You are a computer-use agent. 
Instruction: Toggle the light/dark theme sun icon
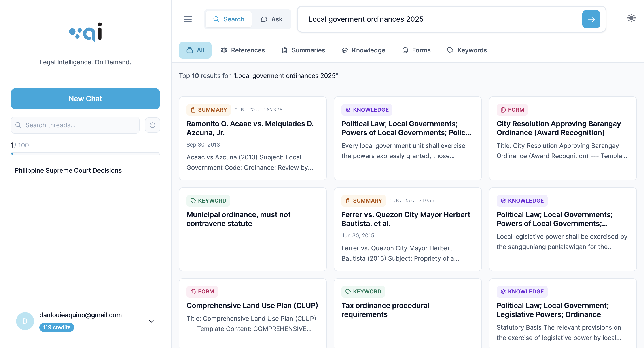631,18
